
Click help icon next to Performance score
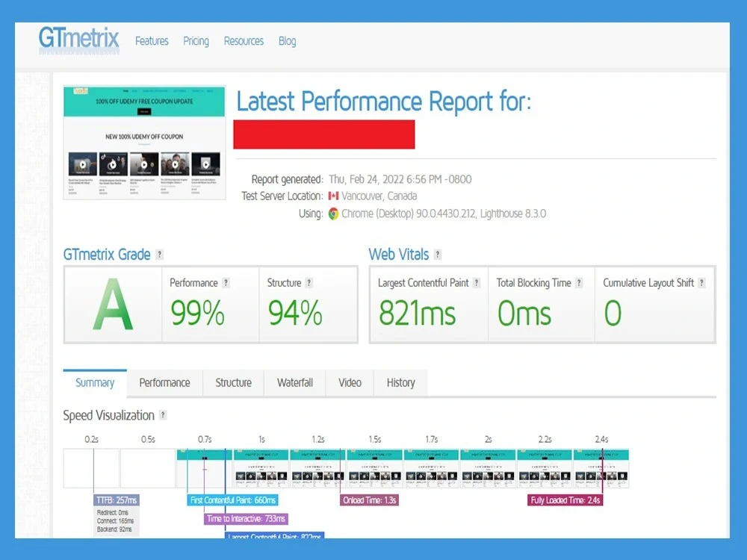[x=226, y=283]
